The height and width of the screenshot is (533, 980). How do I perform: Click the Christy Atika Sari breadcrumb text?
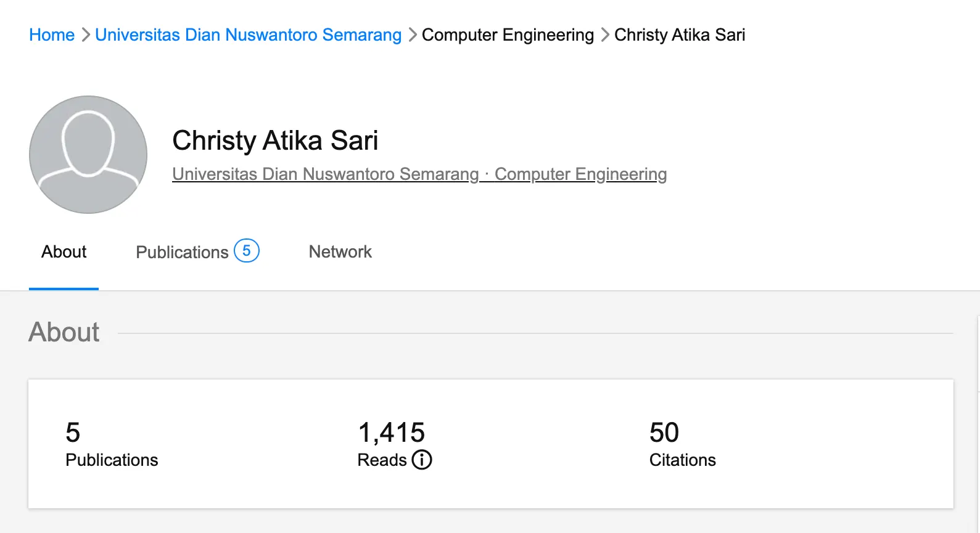(x=680, y=35)
